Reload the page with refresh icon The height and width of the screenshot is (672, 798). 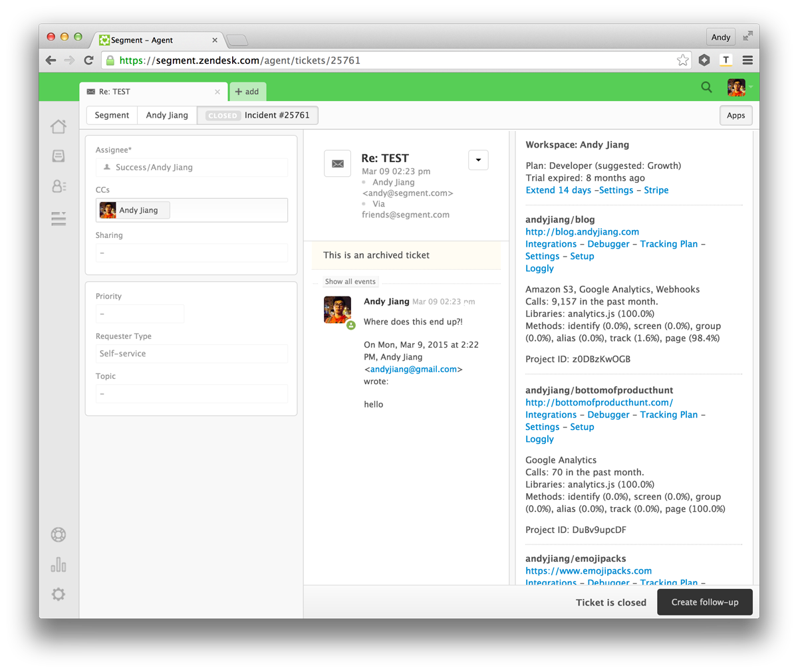(x=88, y=60)
